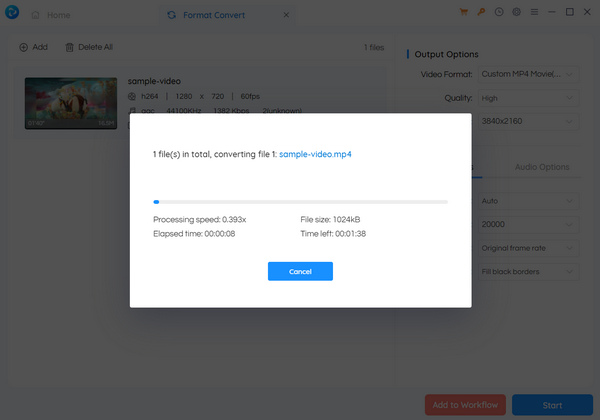Click the video codec film icon
The image size is (600, 420).
tap(132, 96)
